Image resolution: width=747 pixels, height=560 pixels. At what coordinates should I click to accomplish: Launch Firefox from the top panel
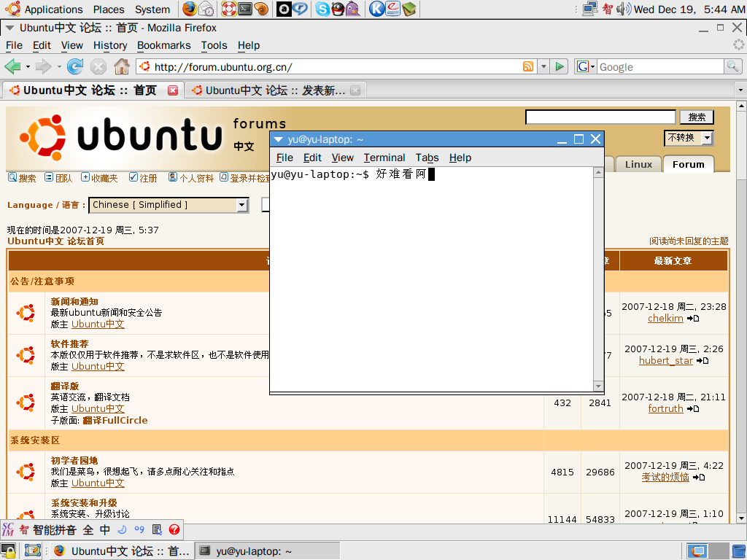coord(190,9)
